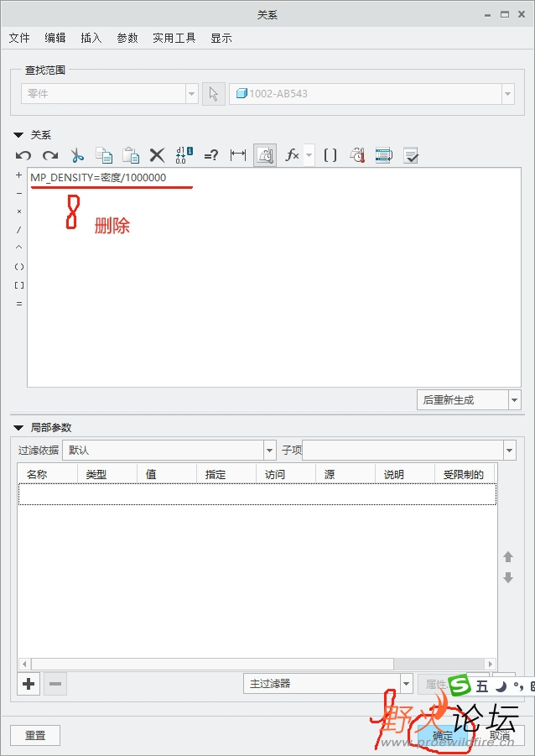Click the 值 column header
Viewport: 535px width, 756px height.
(x=167, y=474)
